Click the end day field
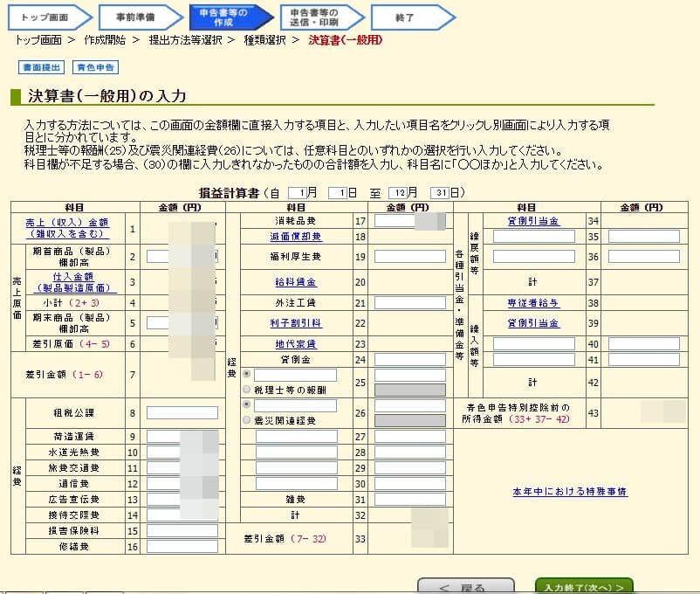 440,193
